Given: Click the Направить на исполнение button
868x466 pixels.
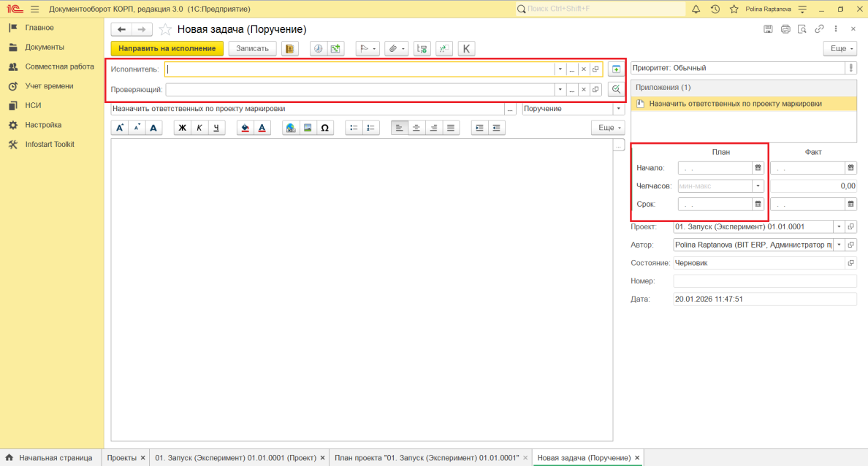Looking at the screenshot, I should [x=167, y=49].
